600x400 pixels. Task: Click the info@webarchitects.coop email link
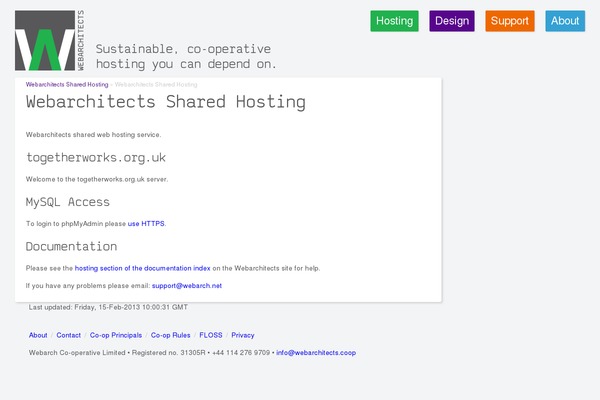tap(316, 352)
